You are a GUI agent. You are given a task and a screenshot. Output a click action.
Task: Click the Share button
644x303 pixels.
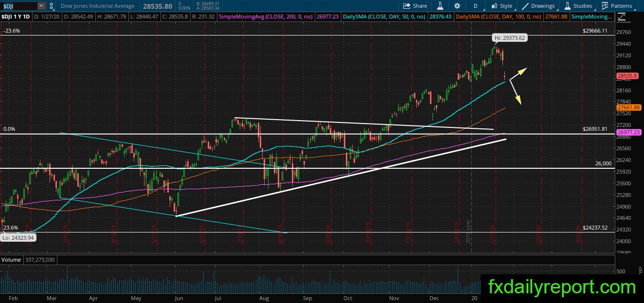click(x=415, y=6)
